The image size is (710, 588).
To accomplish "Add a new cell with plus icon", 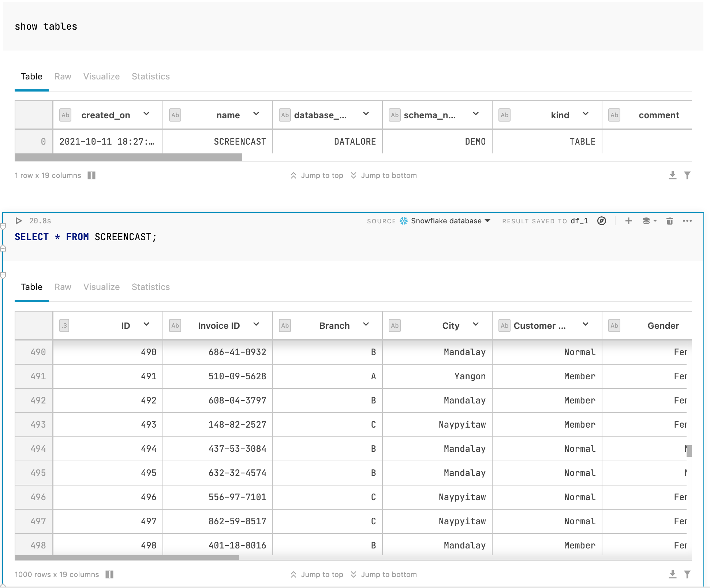I will point(628,221).
